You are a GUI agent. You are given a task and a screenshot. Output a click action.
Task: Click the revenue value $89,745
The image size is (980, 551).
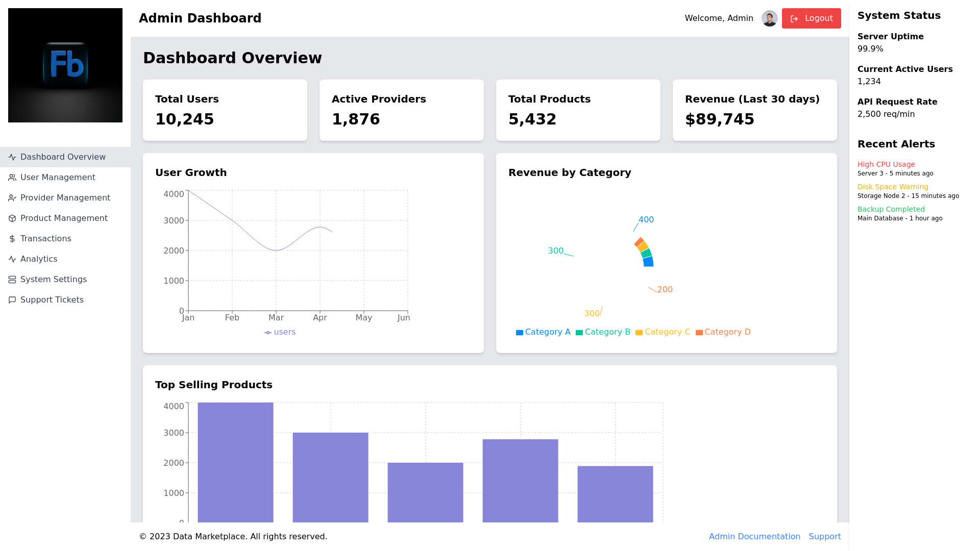pos(720,119)
